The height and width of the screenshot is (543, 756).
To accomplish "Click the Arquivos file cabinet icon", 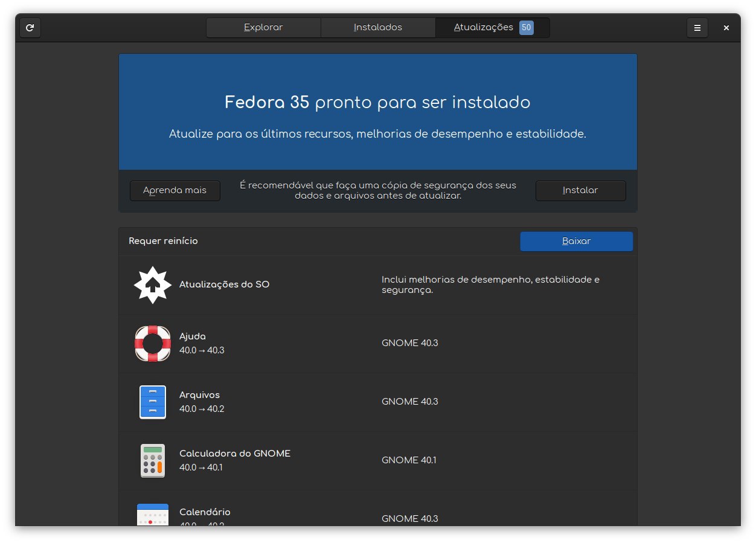I will tap(153, 402).
